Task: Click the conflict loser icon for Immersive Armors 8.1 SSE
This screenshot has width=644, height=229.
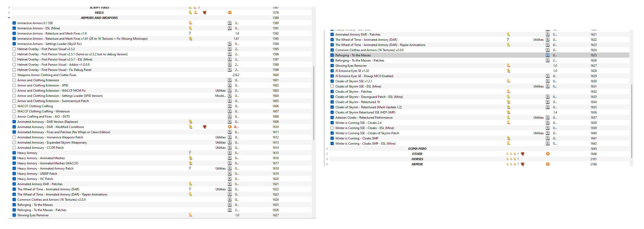Action: pyautogui.click(x=190, y=23)
